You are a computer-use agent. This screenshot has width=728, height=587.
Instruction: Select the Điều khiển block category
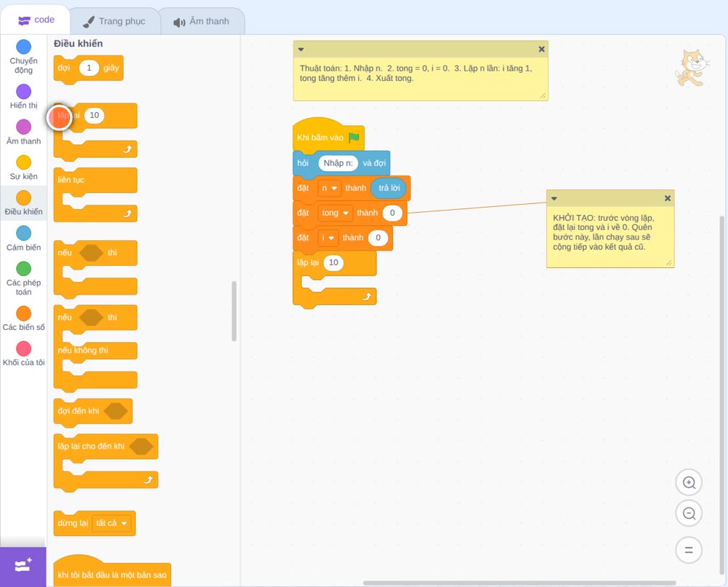coord(23,203)
